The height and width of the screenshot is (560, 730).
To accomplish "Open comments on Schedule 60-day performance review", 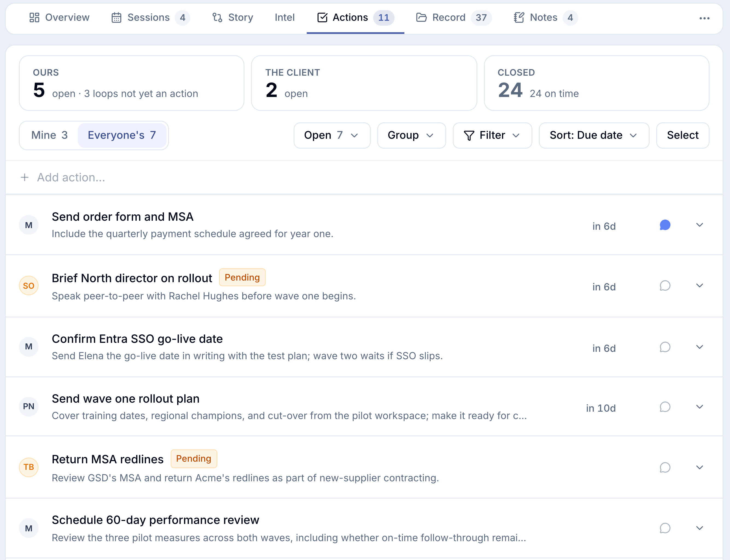I will point(665,528).
